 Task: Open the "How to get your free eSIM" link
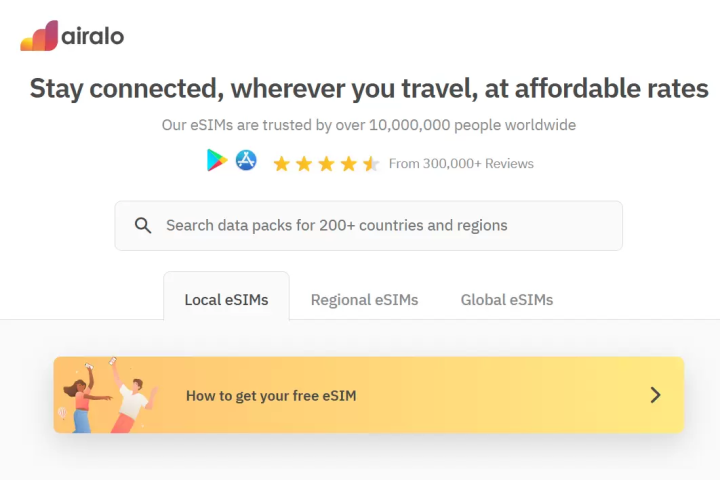(271, 395)
